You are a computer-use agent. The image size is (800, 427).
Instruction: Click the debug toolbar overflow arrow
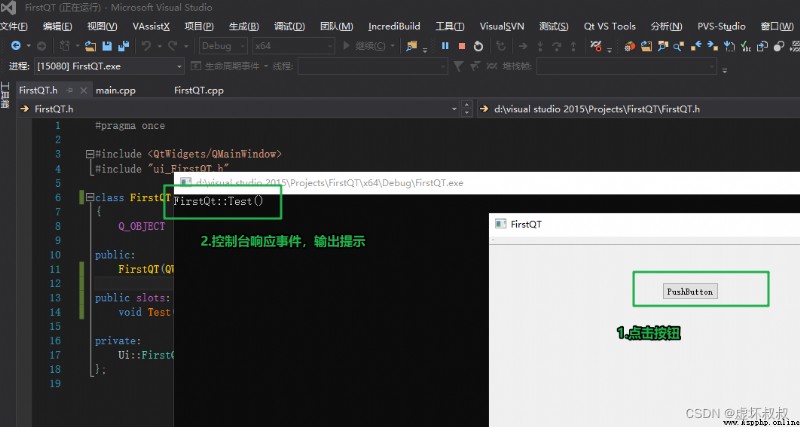[609, 49]
